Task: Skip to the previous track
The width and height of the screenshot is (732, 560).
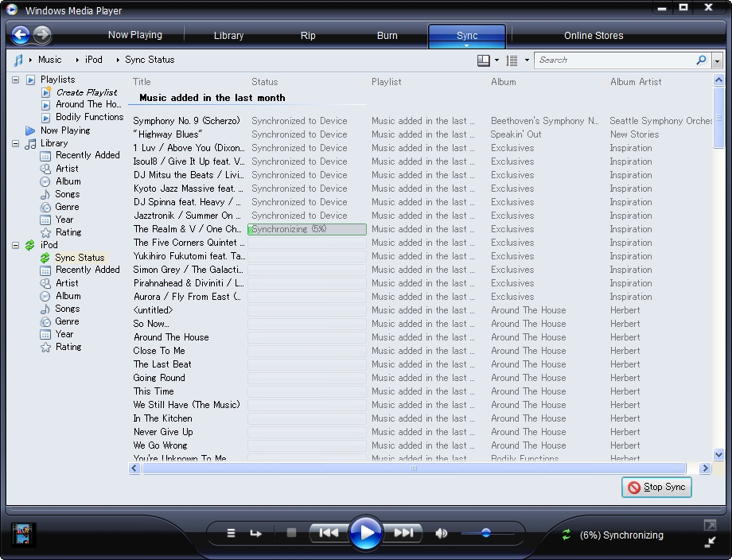Action: click(x=329, y=532)
